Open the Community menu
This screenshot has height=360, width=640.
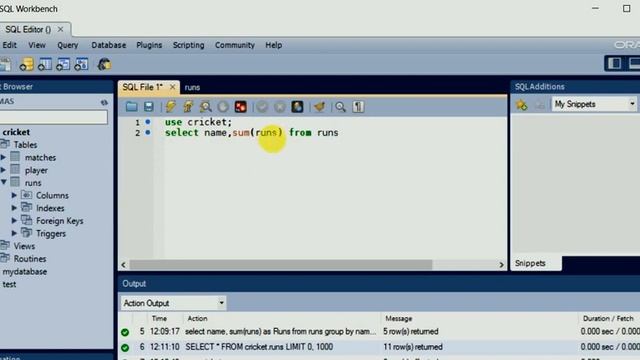[x=235, y=45]
